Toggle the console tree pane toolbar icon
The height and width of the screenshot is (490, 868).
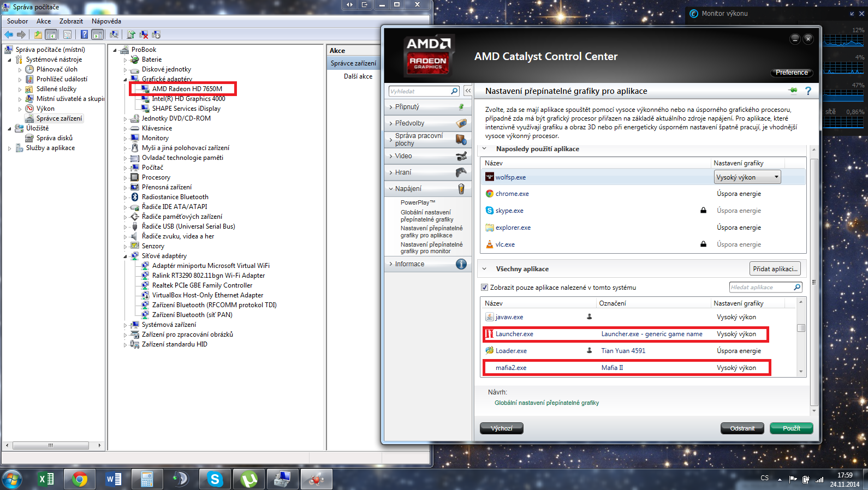[51, 34]
